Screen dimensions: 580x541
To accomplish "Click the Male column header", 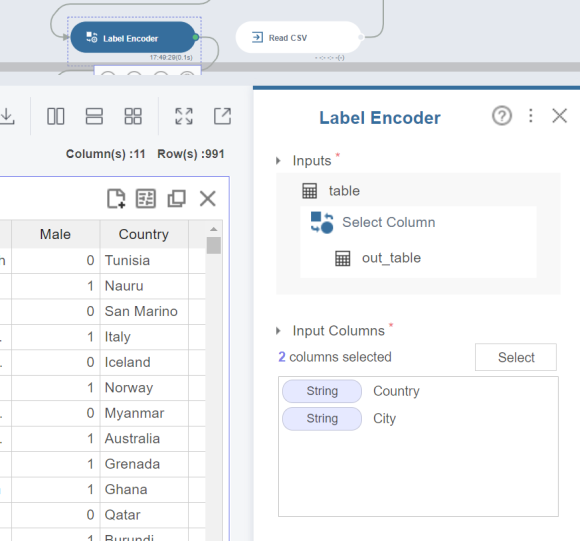I will coord(55,234).
